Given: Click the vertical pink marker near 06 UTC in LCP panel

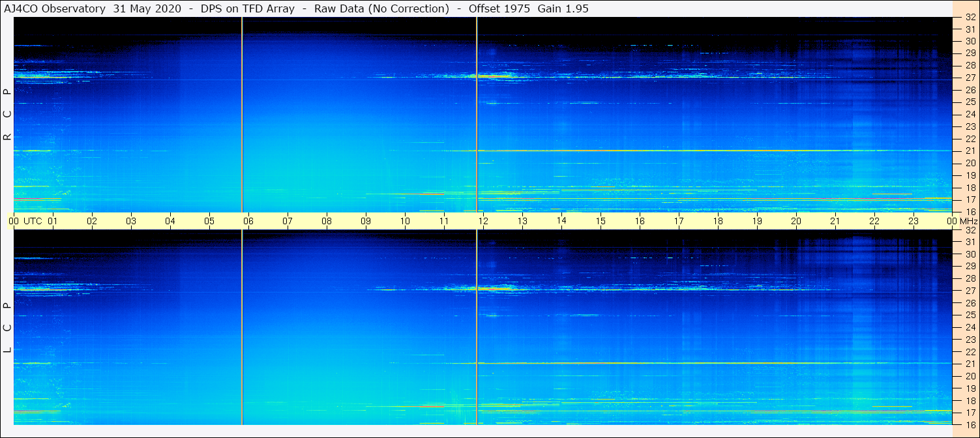Looking at the screenshot, I should pos(242,327).
